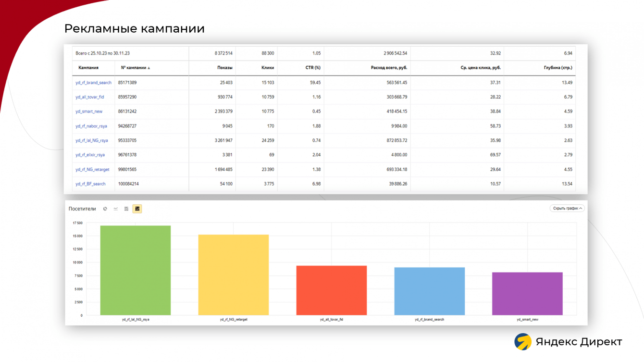This screenshot has height=362, width=644.
Task: Sort by № кампании column header
Action: point(136,68)
